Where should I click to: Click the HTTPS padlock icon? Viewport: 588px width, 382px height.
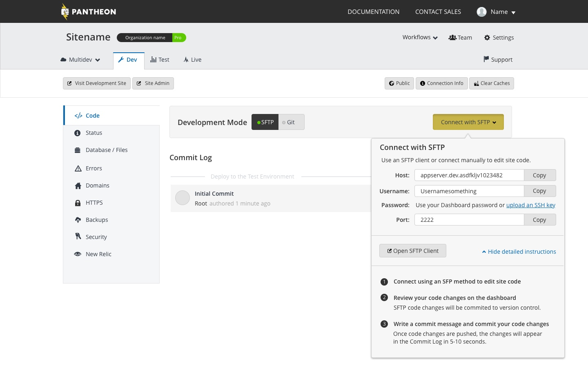pos(78,203)
